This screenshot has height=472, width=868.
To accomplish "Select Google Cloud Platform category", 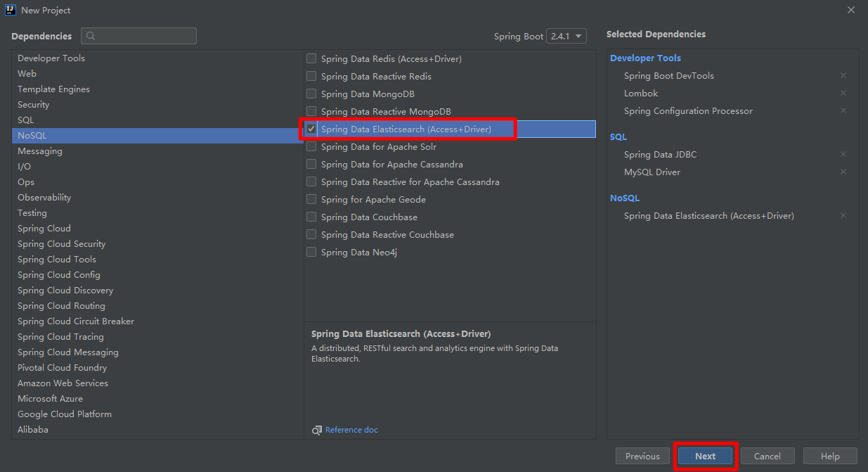I will click(157, 414).
